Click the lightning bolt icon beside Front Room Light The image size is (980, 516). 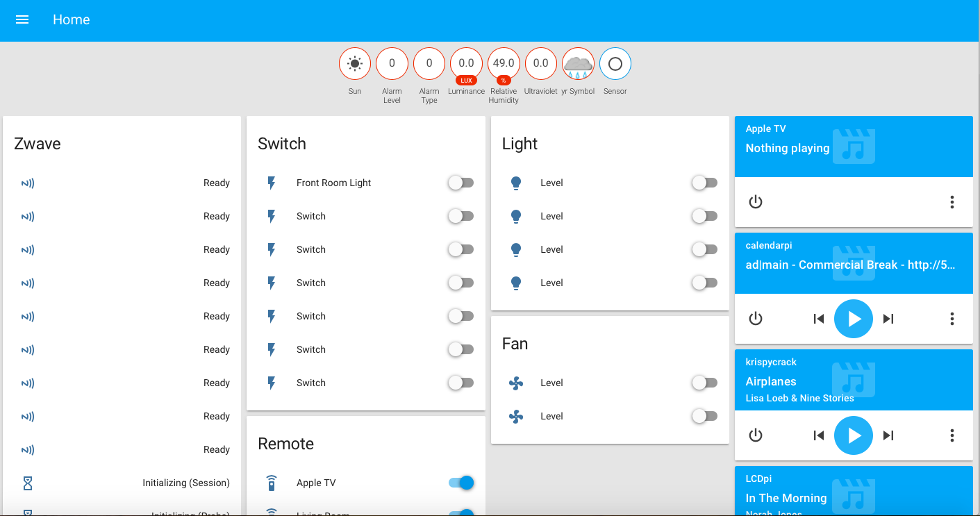coord(270,183)
